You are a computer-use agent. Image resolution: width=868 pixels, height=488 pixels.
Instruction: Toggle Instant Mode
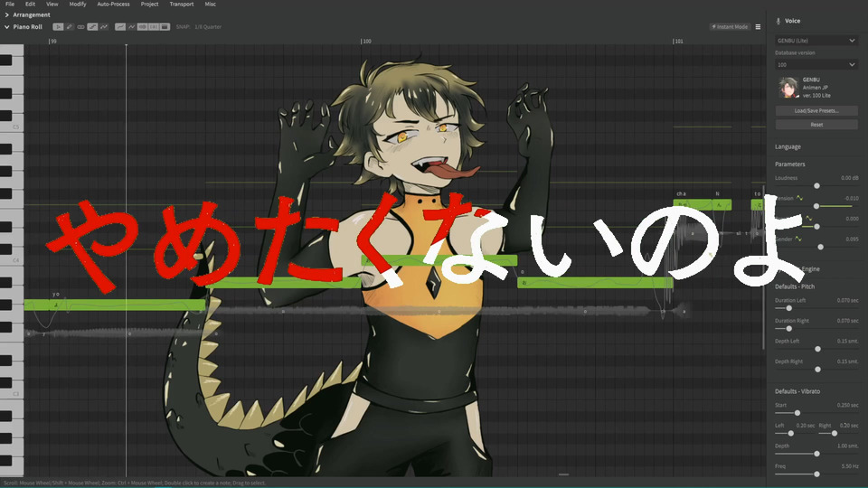tap(730, 26)
